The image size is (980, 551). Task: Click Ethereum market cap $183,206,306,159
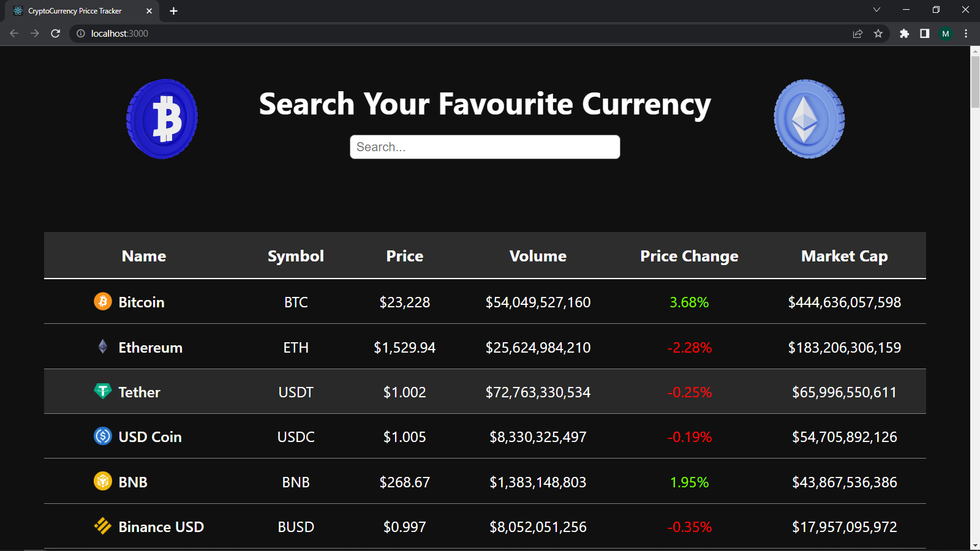845,348
